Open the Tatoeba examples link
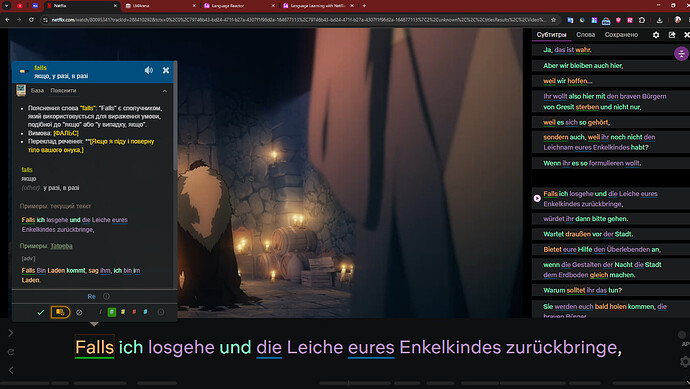This screenshot has height=389, width=690. (x=61, y=246)
